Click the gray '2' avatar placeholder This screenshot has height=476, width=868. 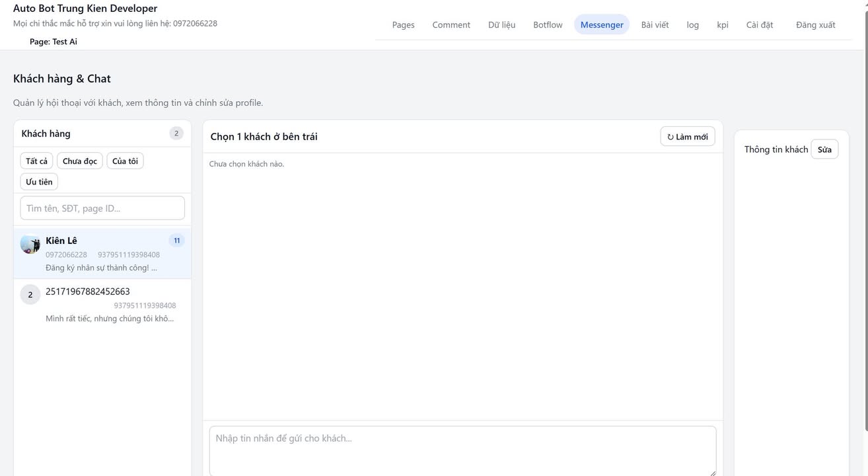(x=30, y=295)
